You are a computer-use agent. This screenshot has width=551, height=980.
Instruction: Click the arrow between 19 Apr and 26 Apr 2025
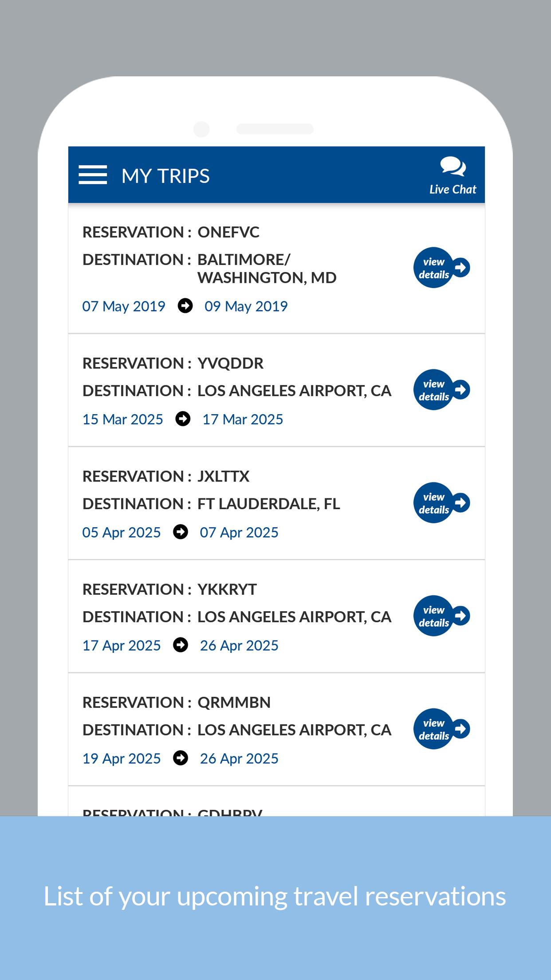click(181, 758)
